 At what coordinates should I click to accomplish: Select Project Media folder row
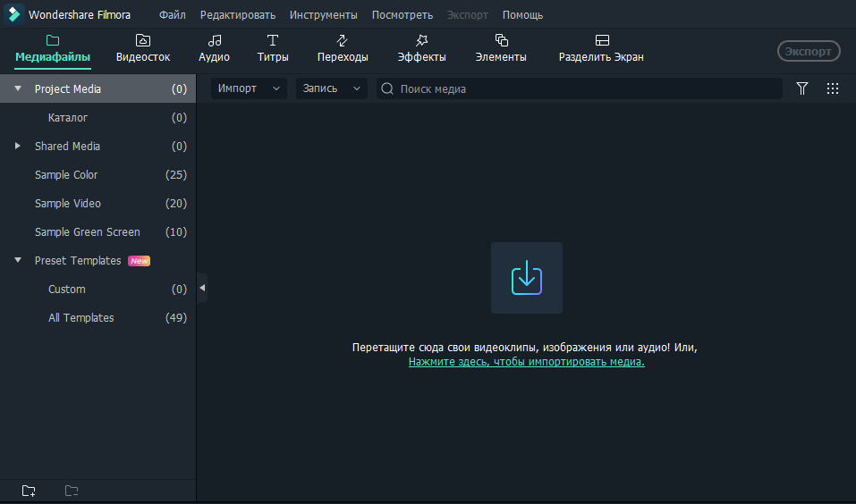point(97,88)
